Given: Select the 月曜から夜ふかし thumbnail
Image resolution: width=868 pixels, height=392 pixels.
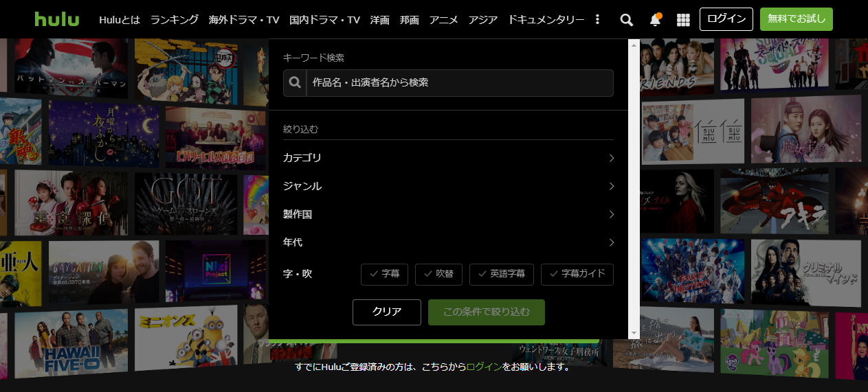Looking at the screenshot, I should click(103, 133).
